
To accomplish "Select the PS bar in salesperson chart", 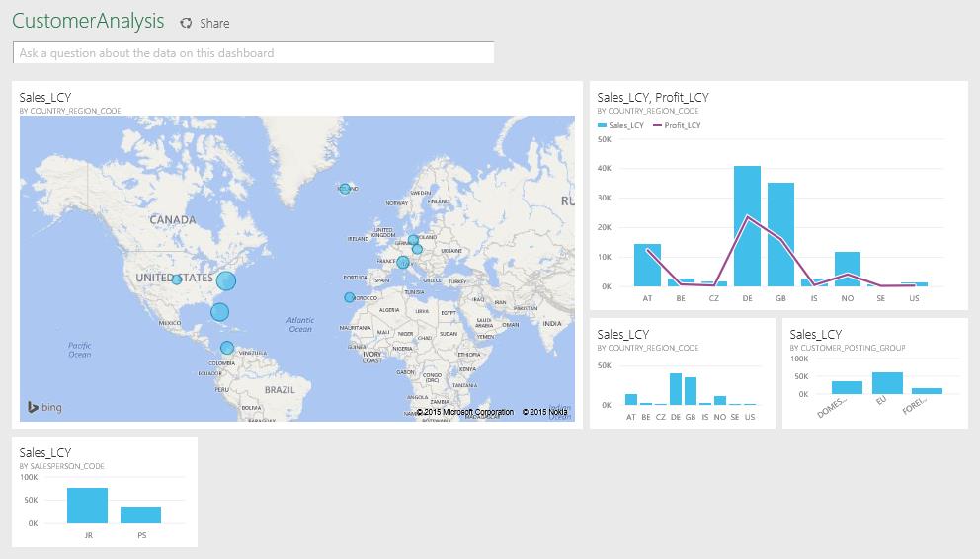I will 140,515.
